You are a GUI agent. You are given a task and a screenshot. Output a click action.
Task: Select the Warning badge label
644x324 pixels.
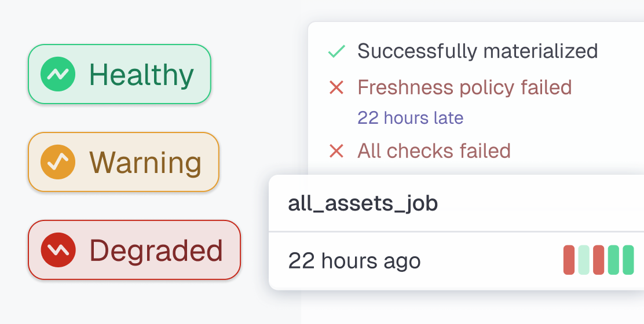pos(145,163)
